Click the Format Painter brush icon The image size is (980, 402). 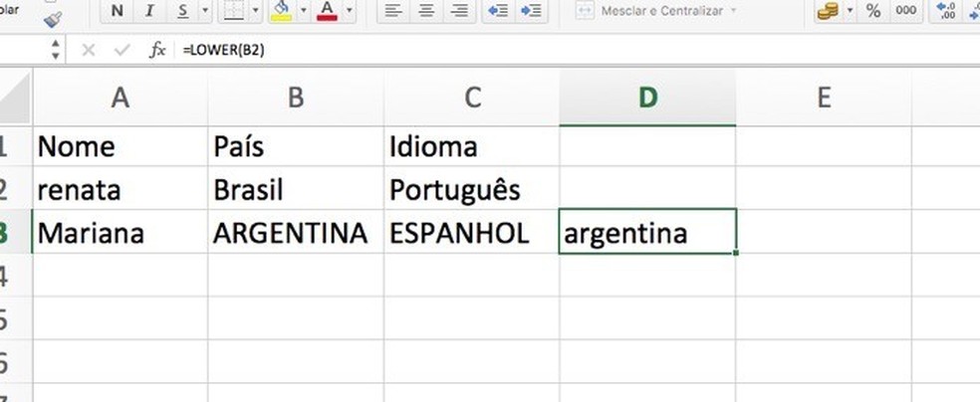[53, 14]
